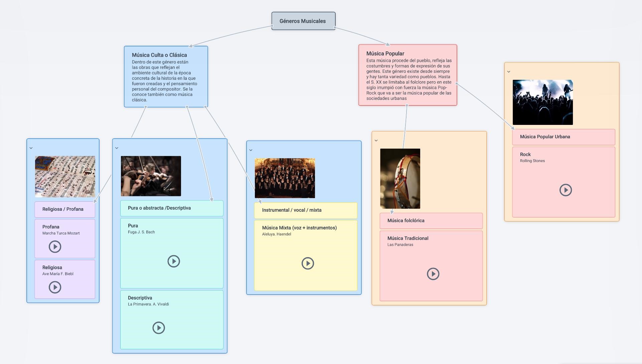This screenshot has height=364, width=642.
Task: Collapse the Música folclórica group chevron
Action: 376,141
